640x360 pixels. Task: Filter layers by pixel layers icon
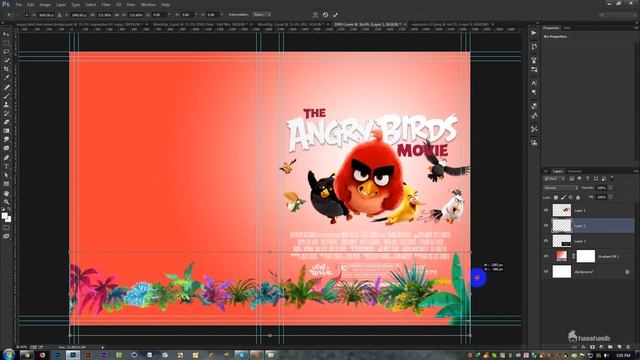tap(572, 179)
